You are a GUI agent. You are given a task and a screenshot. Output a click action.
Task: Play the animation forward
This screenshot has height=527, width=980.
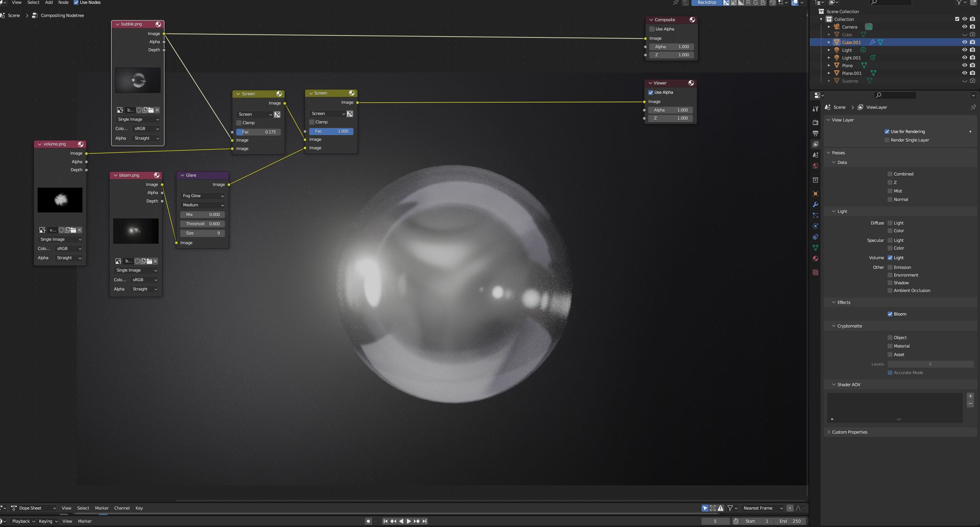coord(409,521)
